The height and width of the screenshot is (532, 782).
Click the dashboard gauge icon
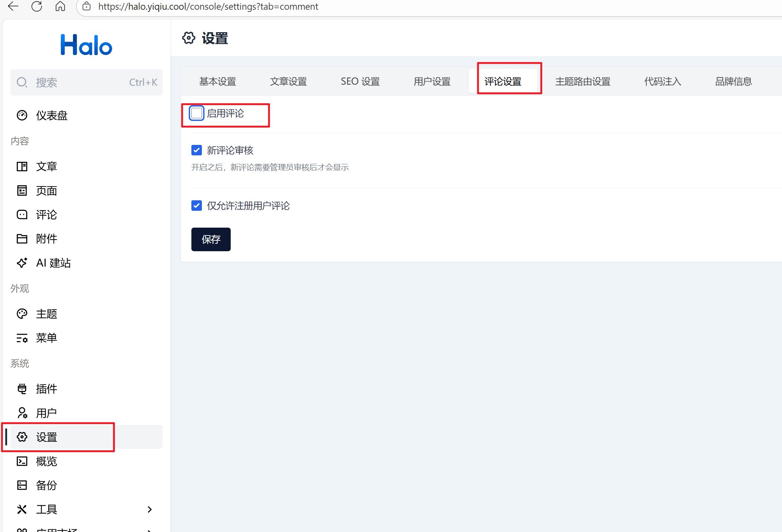pyautogui.click(x=22, y=115)
